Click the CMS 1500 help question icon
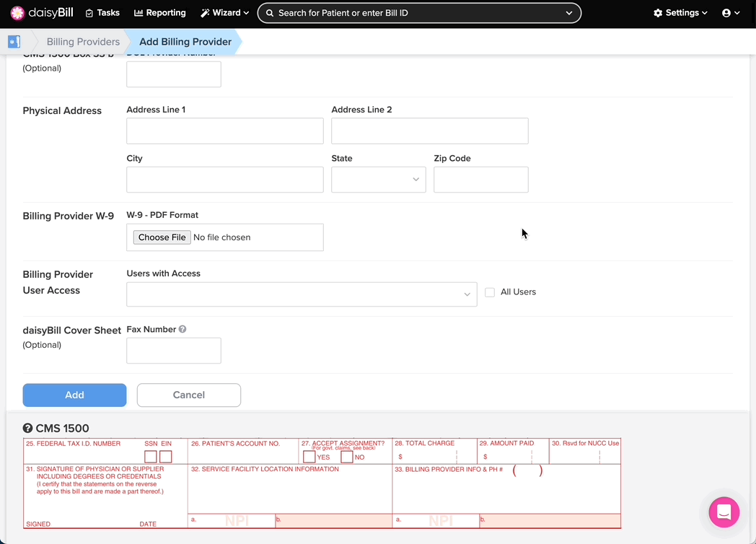The image size is (756, 544). [27, 429]
